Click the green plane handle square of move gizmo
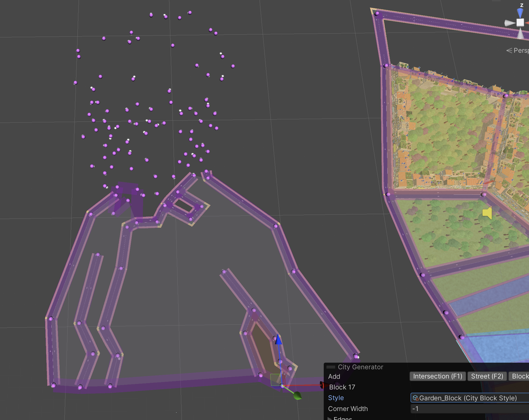The image size is (529, 420). 276,380
